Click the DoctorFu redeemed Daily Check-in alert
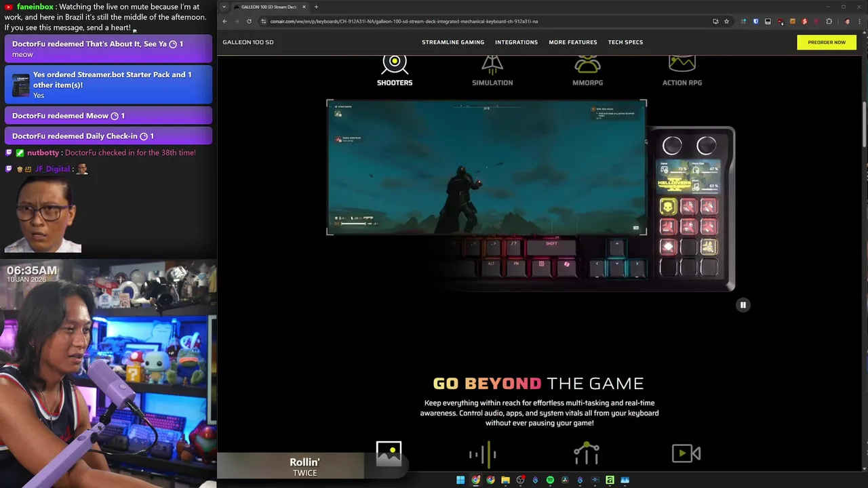The height and width of the screenshot is (488, 868). 108,136
